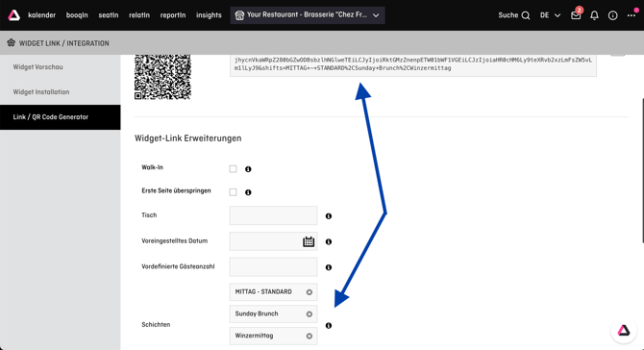This screenshot has width=644, height=350.
Task: Click the Schichten label
Action: 156,325
